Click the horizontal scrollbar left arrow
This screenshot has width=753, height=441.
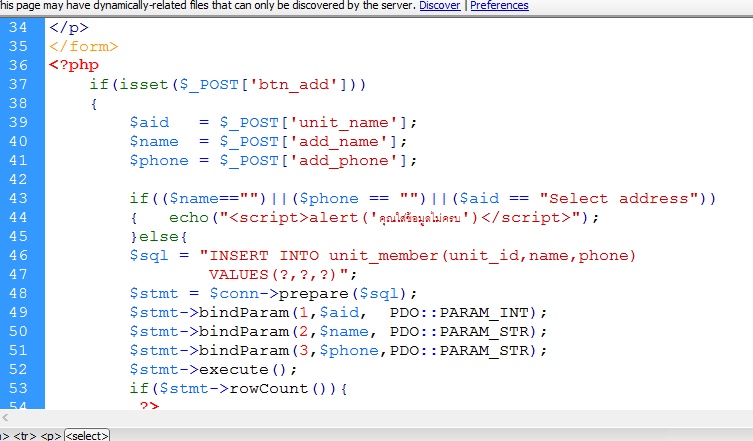pos(5,417)
